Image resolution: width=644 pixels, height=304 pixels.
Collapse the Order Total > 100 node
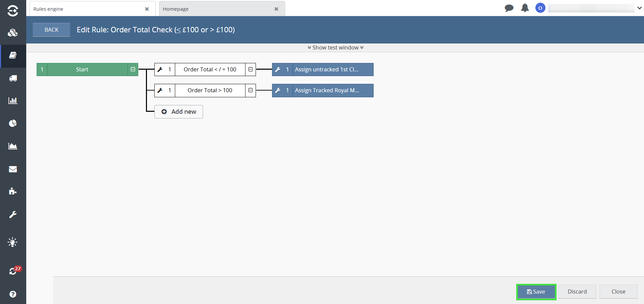coord(251,90)
